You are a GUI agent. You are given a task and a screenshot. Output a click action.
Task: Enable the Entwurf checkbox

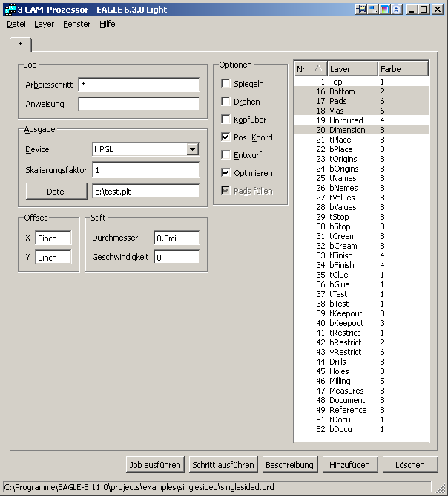(x=225, y=155)
